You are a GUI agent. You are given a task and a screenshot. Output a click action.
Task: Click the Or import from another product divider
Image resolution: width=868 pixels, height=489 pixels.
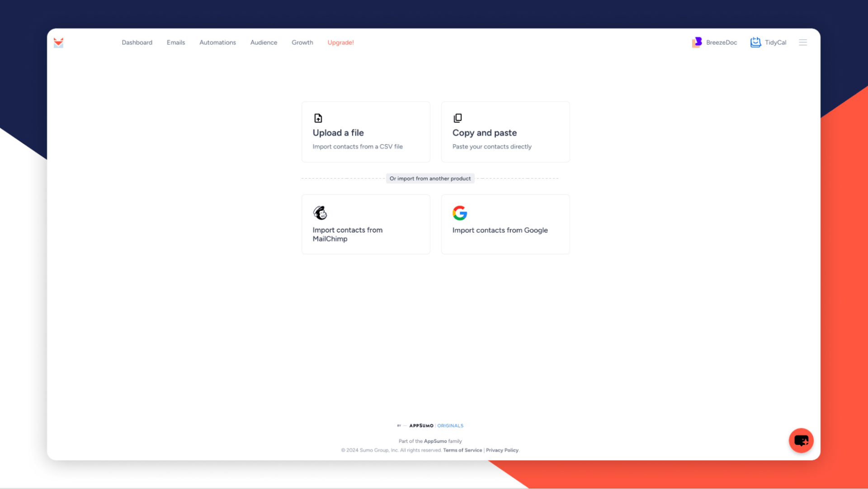point(430,178)
